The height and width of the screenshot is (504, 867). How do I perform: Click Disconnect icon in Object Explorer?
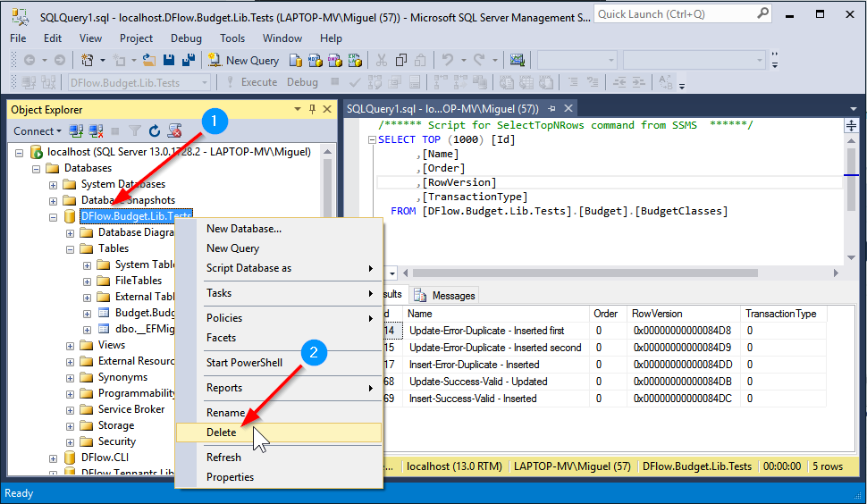[96, 131]
